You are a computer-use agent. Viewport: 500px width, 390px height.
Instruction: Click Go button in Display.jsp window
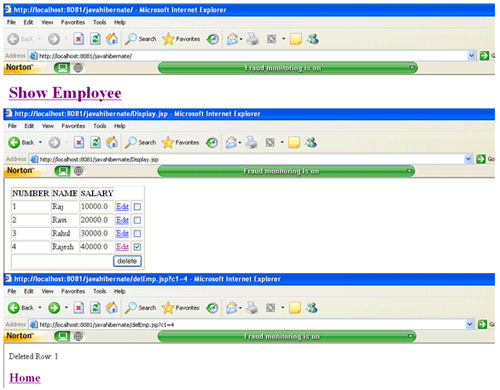point(485,159)
